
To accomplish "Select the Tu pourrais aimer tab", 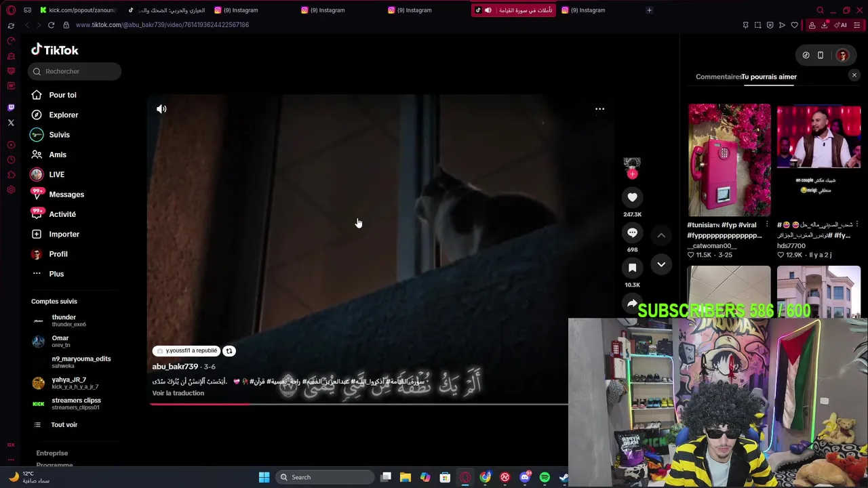I will click(769, 77).
